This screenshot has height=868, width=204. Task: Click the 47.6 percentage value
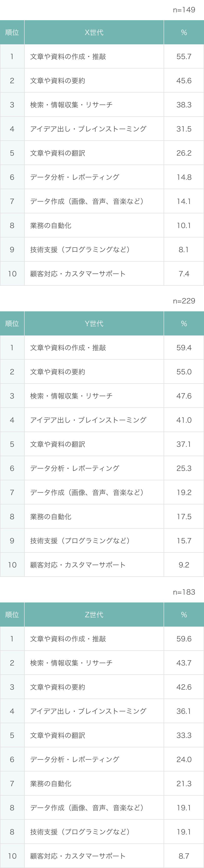(x=184, y=396)
